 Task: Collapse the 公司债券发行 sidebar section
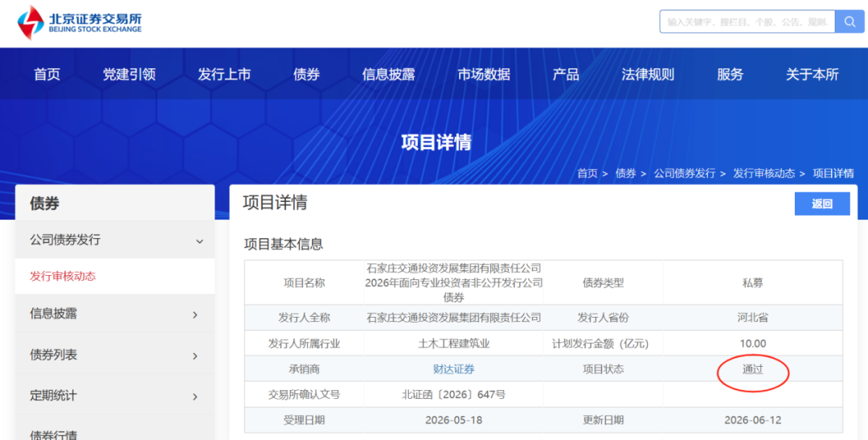[199, 241]
